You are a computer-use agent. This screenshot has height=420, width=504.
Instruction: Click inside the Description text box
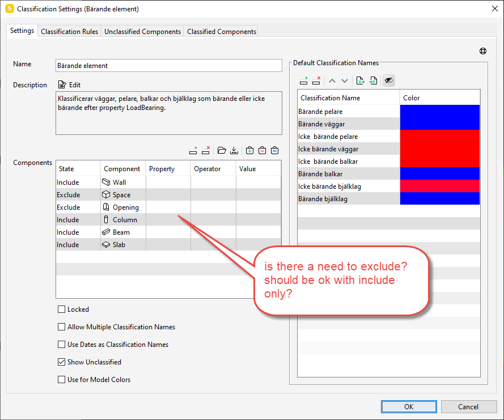[169, 113]
